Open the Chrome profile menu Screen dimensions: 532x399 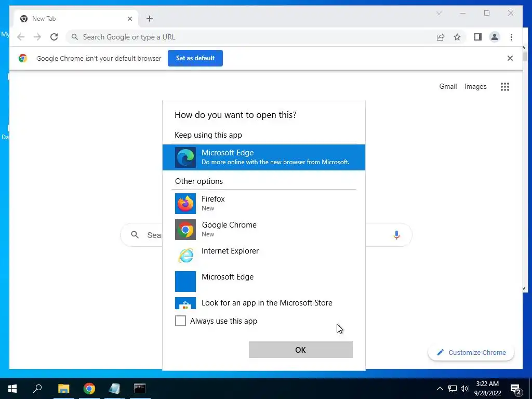[x=495, y=37]
